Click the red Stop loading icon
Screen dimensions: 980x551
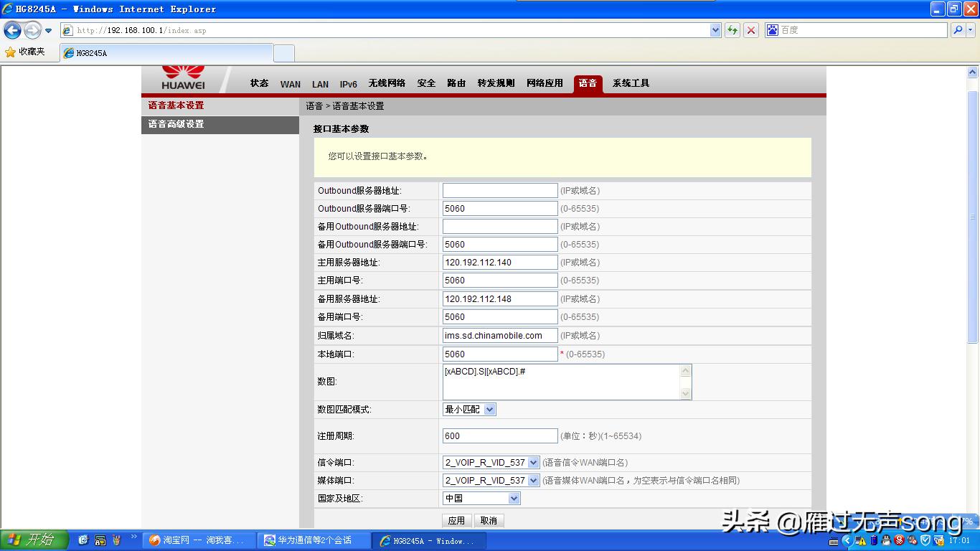[750, 29]
